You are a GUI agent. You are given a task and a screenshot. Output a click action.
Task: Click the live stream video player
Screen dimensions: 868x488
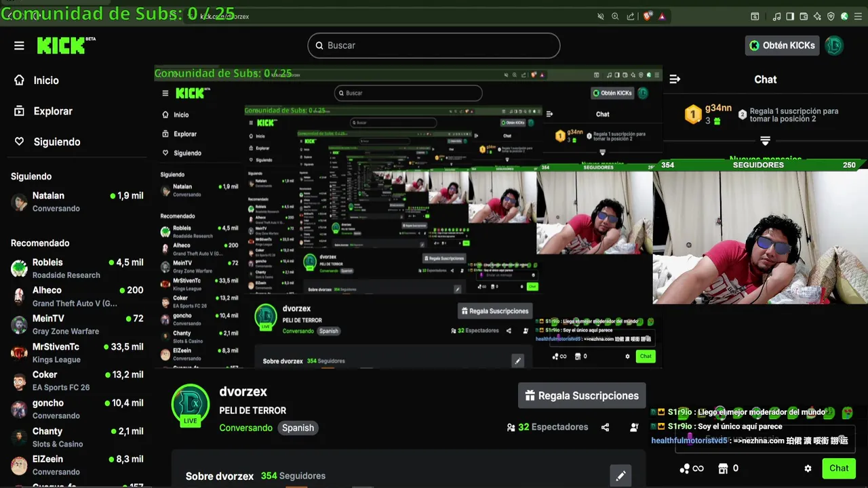[x=408, y=217]
